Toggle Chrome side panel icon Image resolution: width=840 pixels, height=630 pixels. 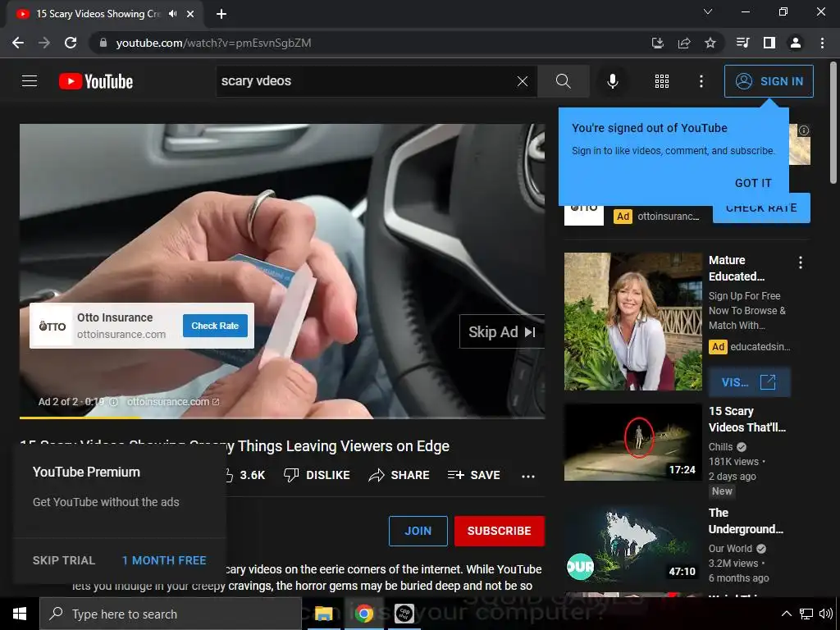pos(769,43)
